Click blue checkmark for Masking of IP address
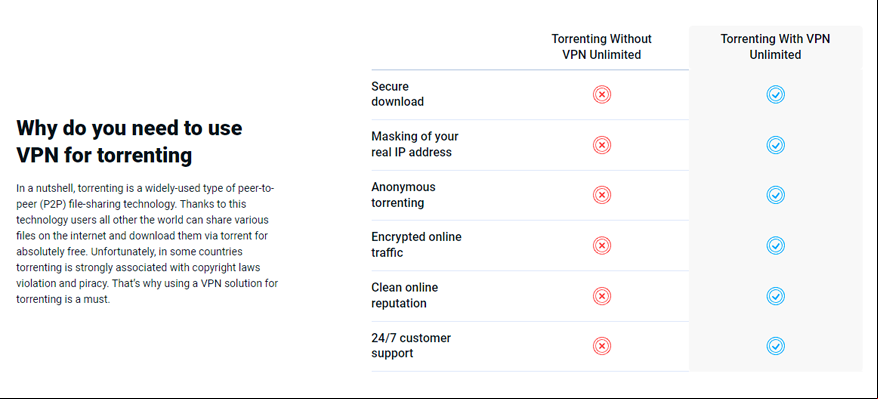This screenshot has width=878, height=399. (776, 145)
